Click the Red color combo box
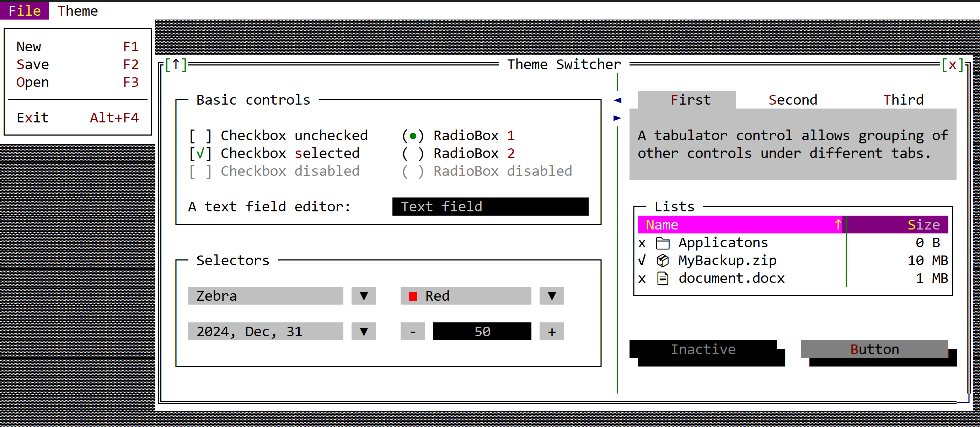 466,296
